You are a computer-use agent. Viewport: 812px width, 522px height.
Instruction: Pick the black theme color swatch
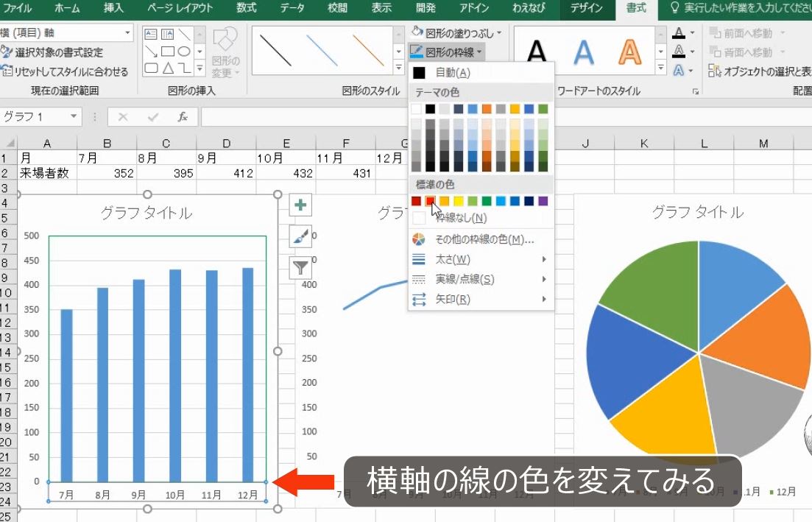pos(431,109)
